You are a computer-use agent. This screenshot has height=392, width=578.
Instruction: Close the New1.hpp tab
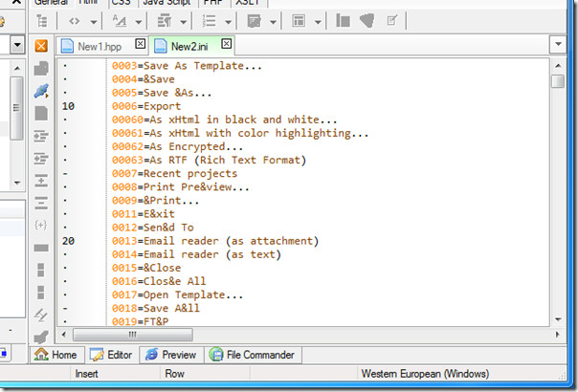tap(140, 44)
